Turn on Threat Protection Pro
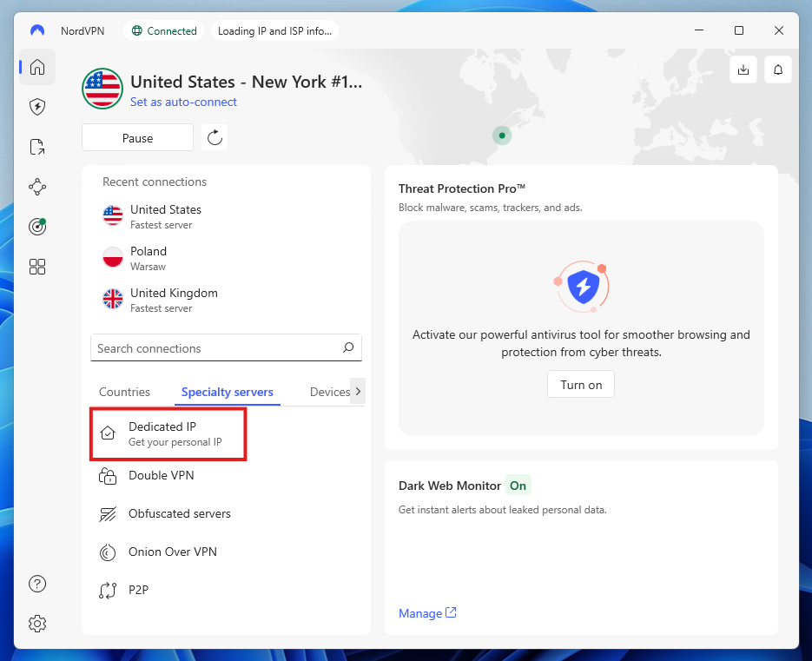Image resolution: width=812 pixels, height=661 pixels. click(581, 385)
